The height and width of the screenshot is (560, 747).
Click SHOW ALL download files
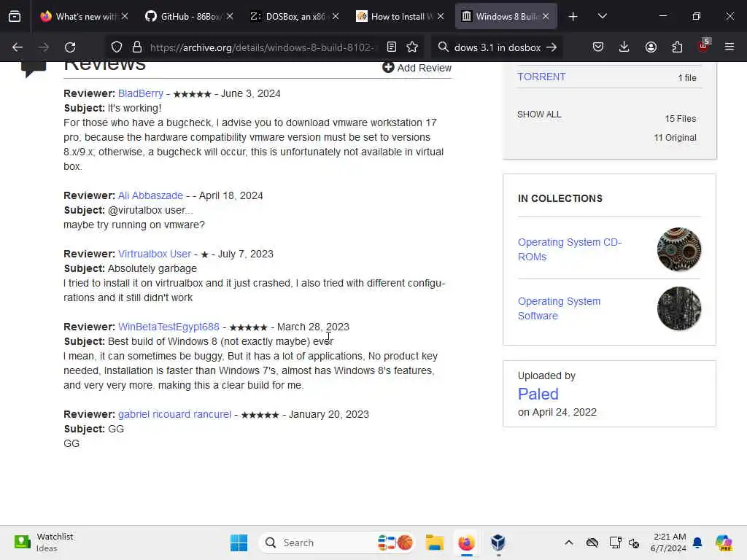tap(539, 114)
